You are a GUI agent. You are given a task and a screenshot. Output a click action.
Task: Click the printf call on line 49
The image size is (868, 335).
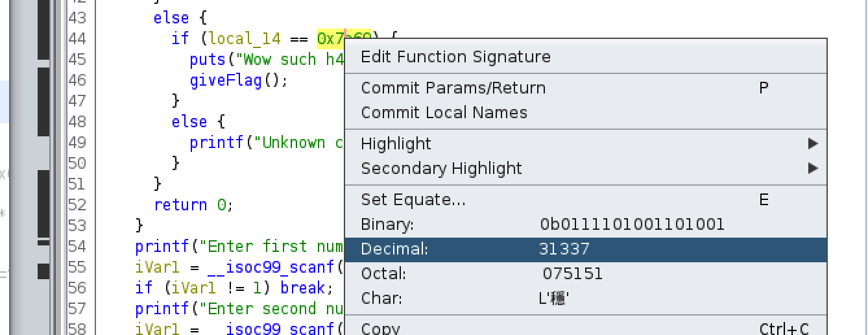[x=217, y=143]
